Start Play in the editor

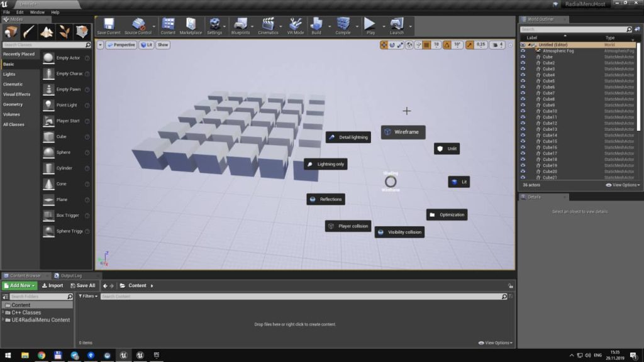[x=370, y=26]
